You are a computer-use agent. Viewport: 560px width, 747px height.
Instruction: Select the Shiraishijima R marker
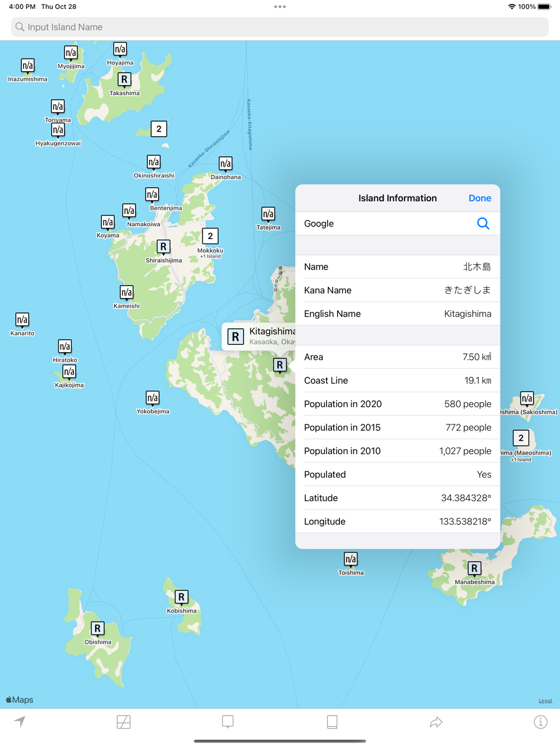click(x=164, y=247)
